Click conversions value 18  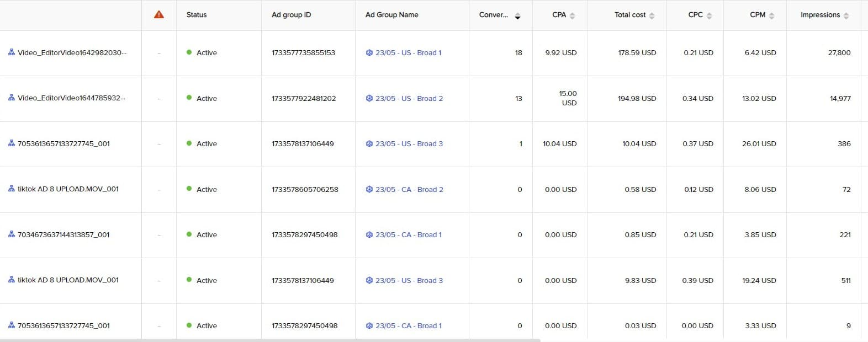tap(518, 53)
